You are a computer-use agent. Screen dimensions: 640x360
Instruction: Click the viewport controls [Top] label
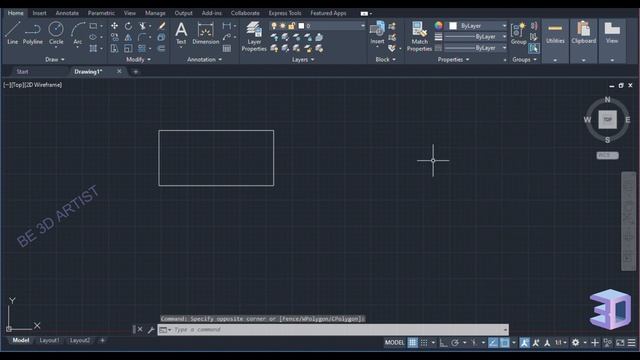(x=18, y=85)
